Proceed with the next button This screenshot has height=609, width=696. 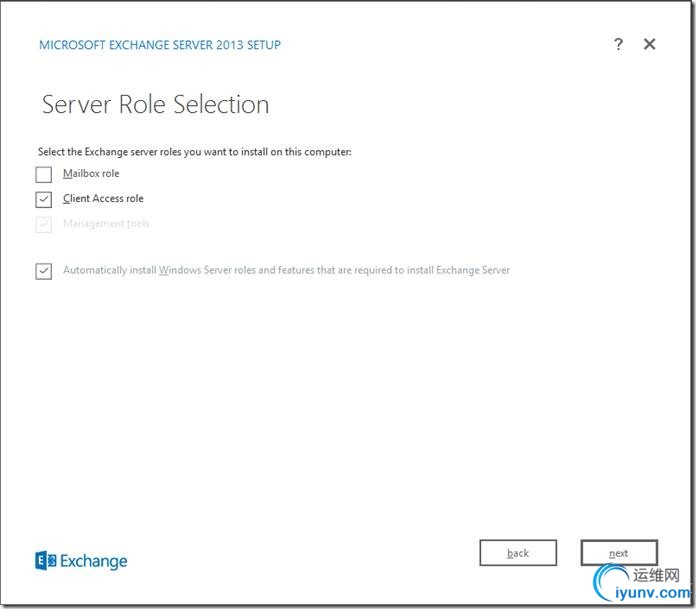pos(619,553)
